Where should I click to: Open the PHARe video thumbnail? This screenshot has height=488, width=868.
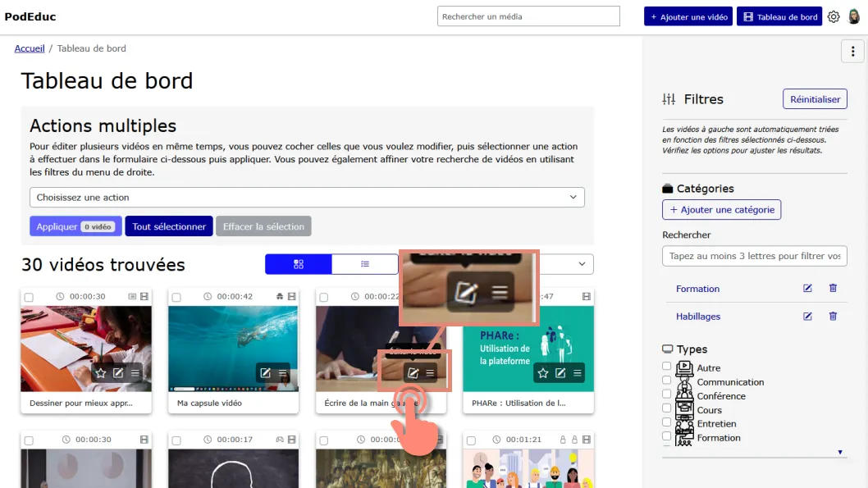528,349
